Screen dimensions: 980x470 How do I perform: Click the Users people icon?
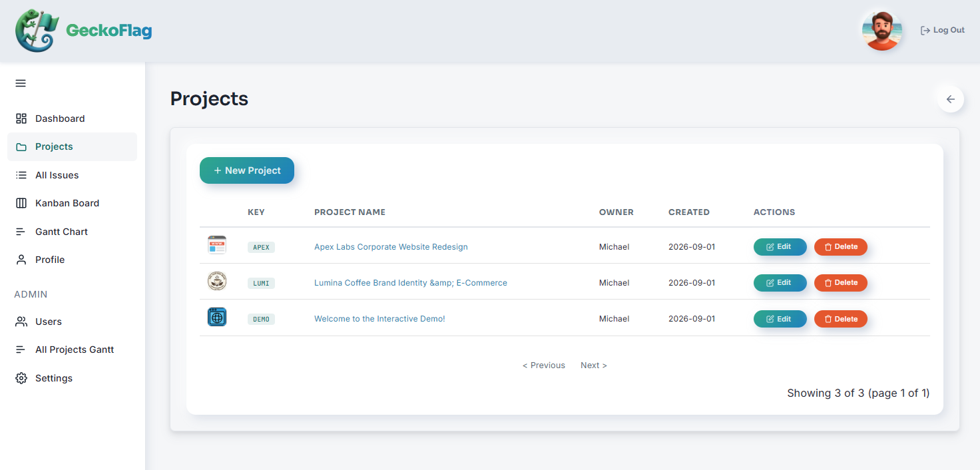coord(21,322)
